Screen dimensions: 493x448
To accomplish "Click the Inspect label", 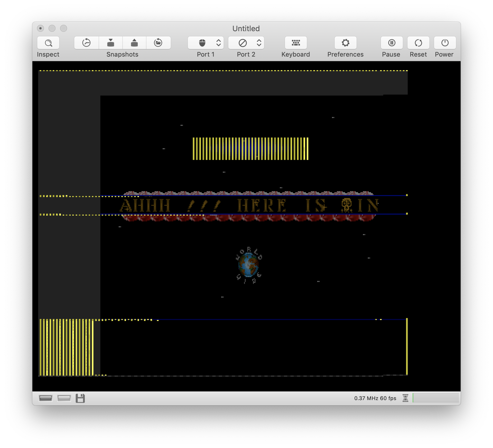I will (48, 55).
